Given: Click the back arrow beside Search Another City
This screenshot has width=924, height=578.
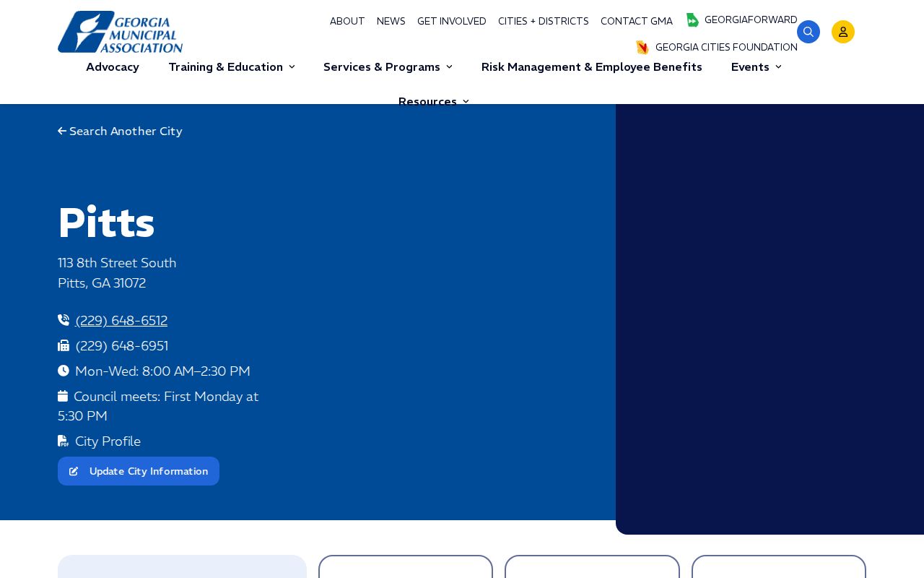Looking at the screenshot, I should 62,131.
